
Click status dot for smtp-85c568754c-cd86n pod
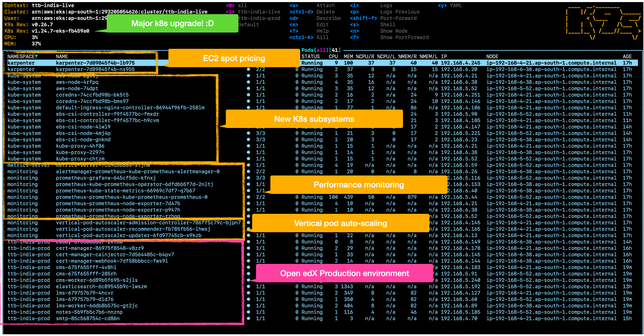[x=248, y=318]
